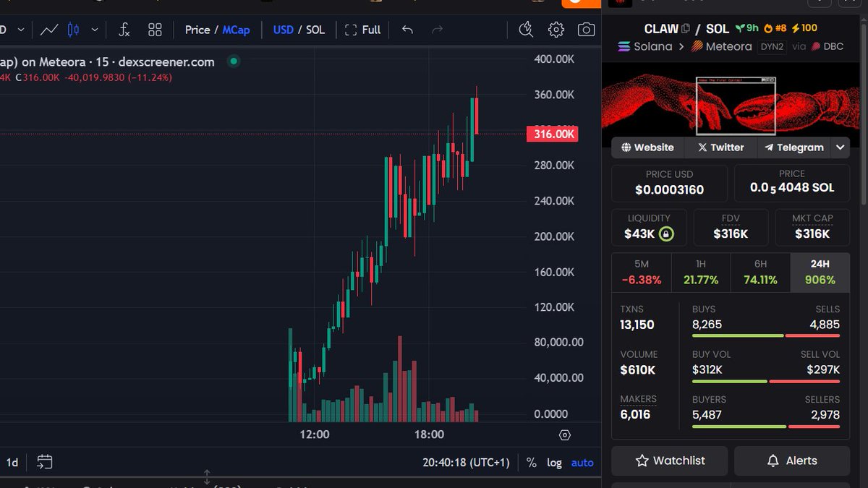The image size is (868, 488).
Task: Click the MAKERS 6,016 value
Action: pos(635,414)
